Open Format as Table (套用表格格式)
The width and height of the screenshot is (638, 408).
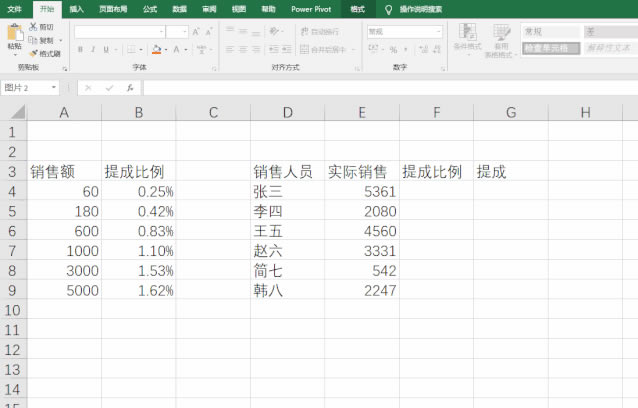click(x=500, y=41)
